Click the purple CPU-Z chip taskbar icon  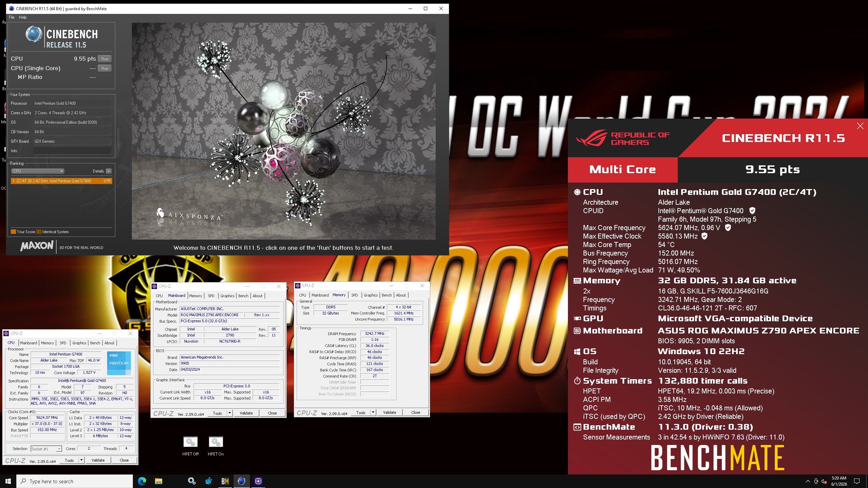[x=258, y=481]
